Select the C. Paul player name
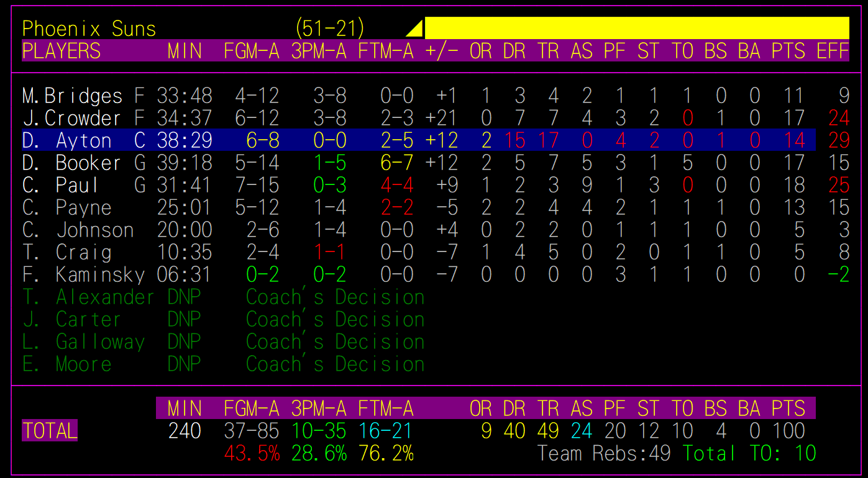The width and height of the screenshot is (868, 478). 60,185
